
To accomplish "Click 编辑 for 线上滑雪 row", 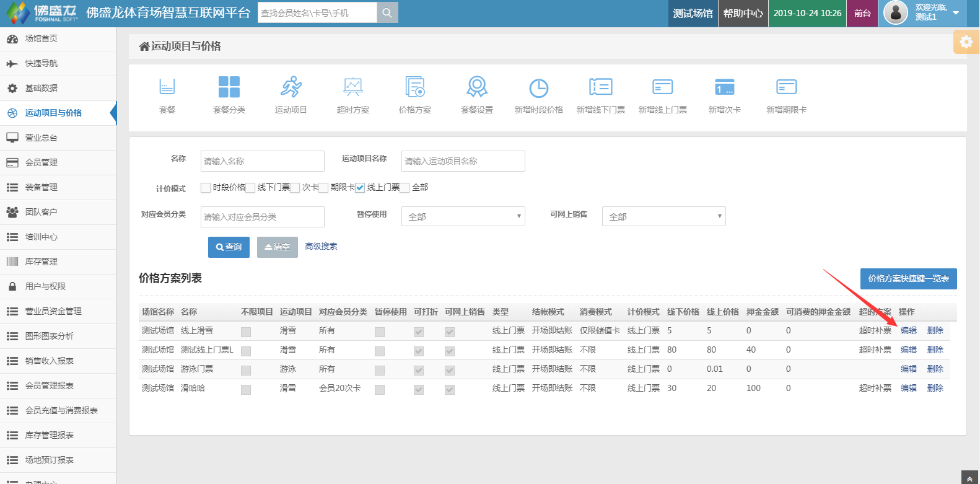I will click(x=908, y=330).
